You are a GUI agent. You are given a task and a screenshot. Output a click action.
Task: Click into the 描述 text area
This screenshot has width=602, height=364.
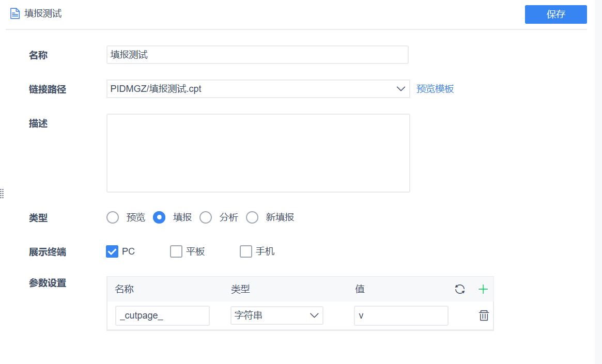click(x=258, y=153)
